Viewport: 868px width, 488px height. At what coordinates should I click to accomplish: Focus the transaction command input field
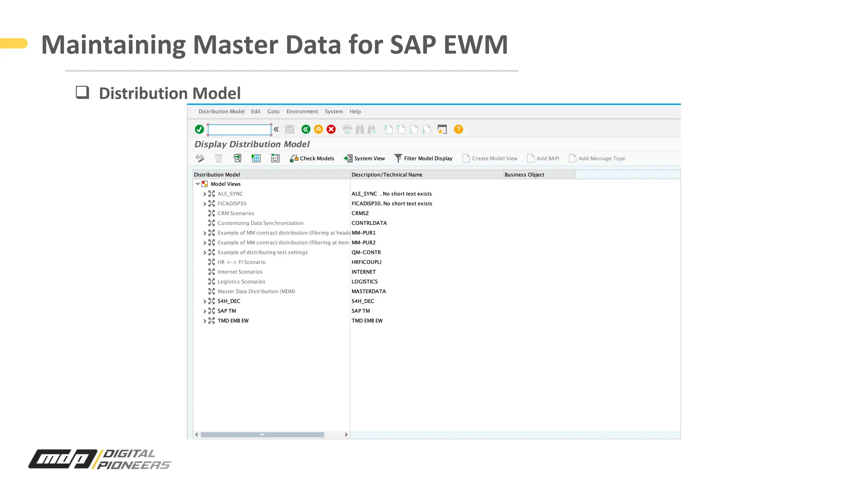[239, 129]
